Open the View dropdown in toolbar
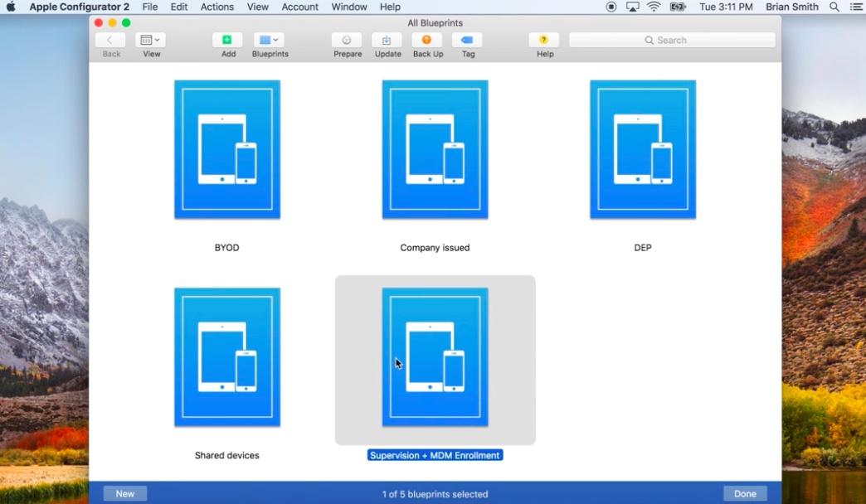 click(150, 40)
